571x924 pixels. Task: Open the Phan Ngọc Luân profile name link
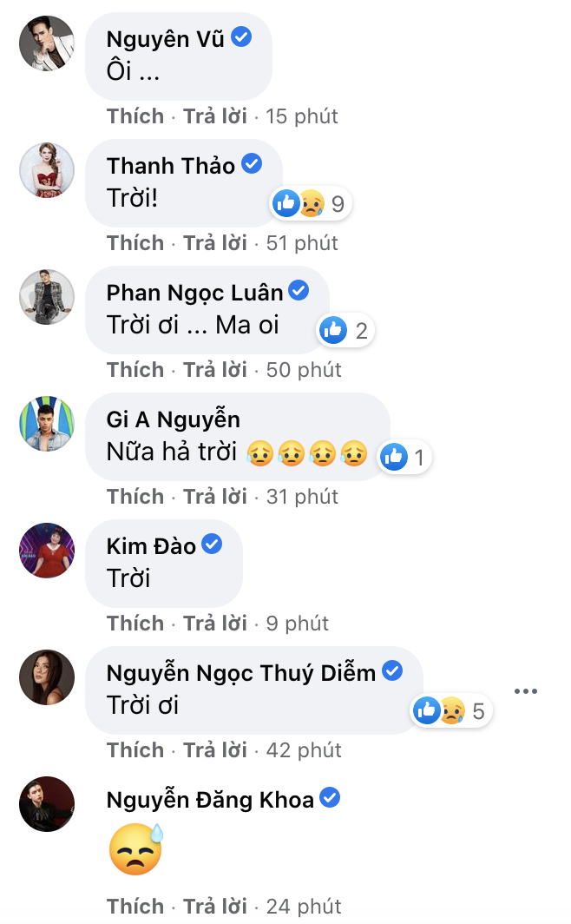pyautogui.click(x=195, y=292)
